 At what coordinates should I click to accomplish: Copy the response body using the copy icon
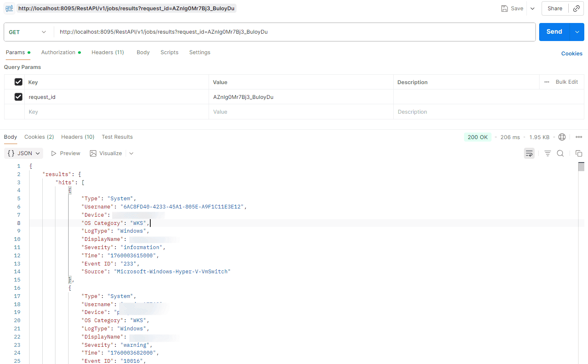579,153
